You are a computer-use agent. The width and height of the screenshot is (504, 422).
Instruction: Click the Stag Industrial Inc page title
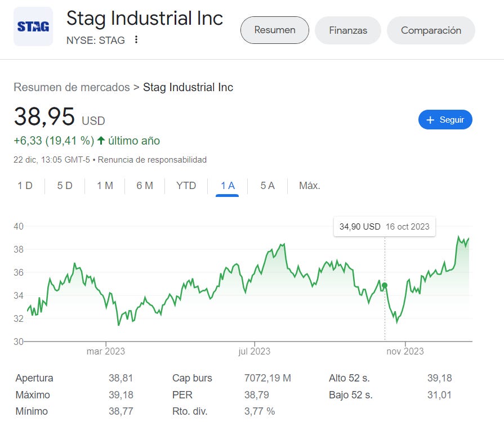[x=145, y=18]
